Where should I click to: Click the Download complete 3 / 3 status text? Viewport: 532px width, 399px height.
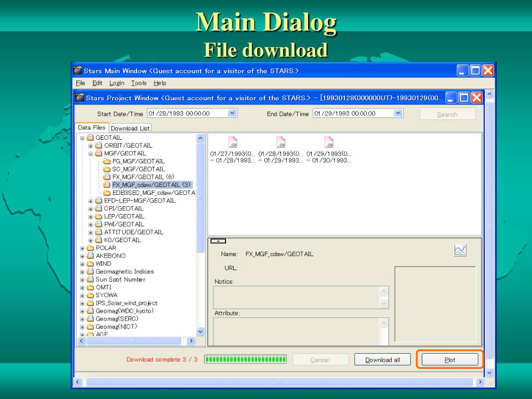click(162, 360)
